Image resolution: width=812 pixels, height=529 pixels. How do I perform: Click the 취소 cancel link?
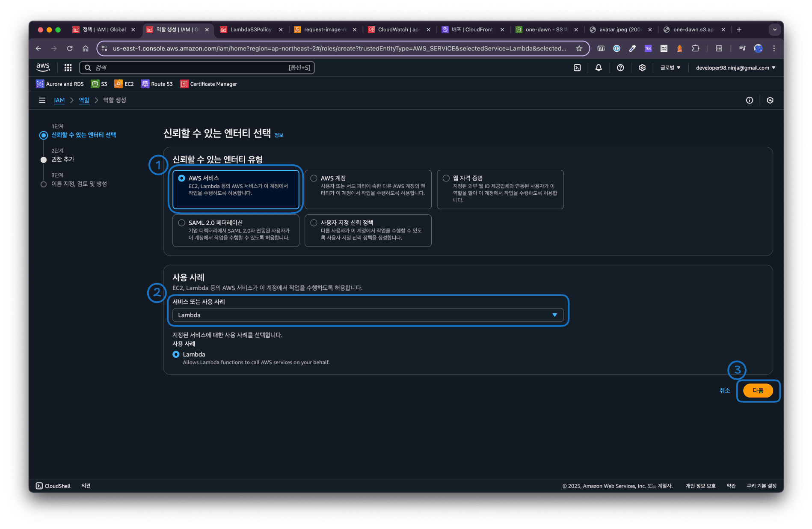(725, 391)
